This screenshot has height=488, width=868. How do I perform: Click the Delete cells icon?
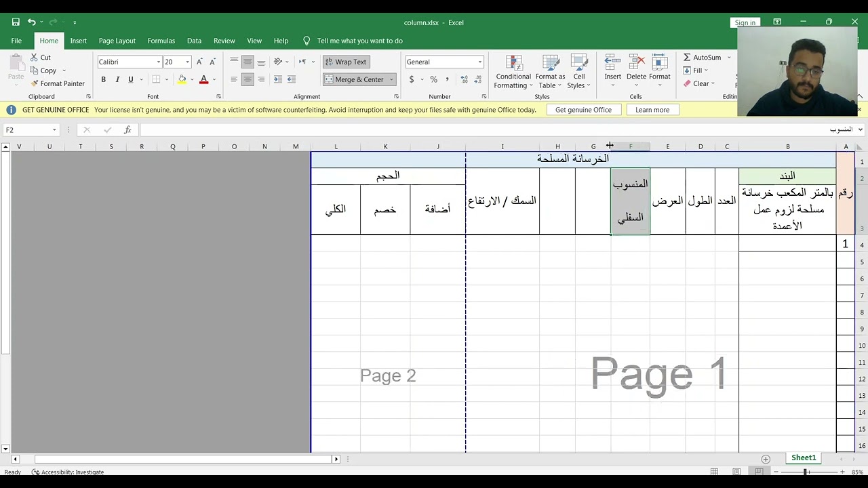click(636, 62)
